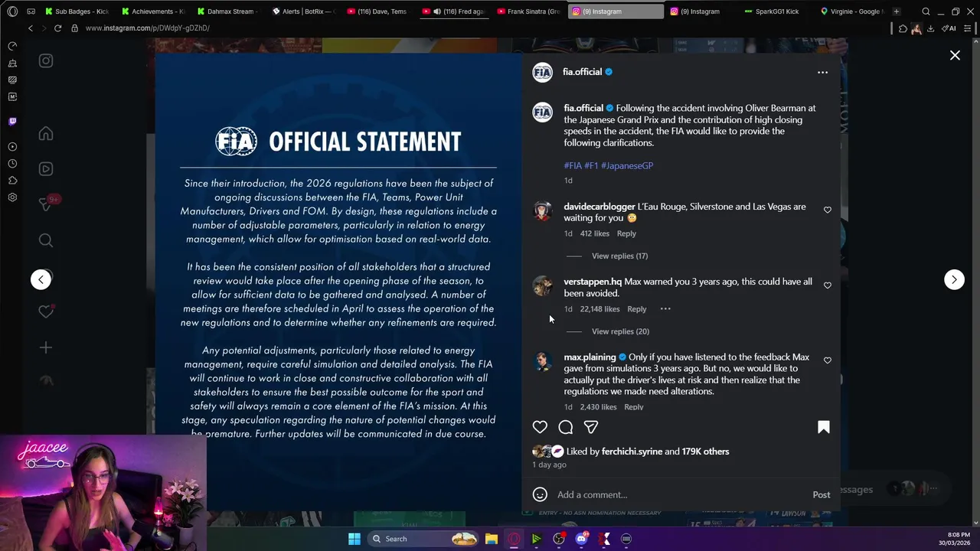Open the emoji picker in the comment box
Screen dimensions: 980x551
coord(540,494)
